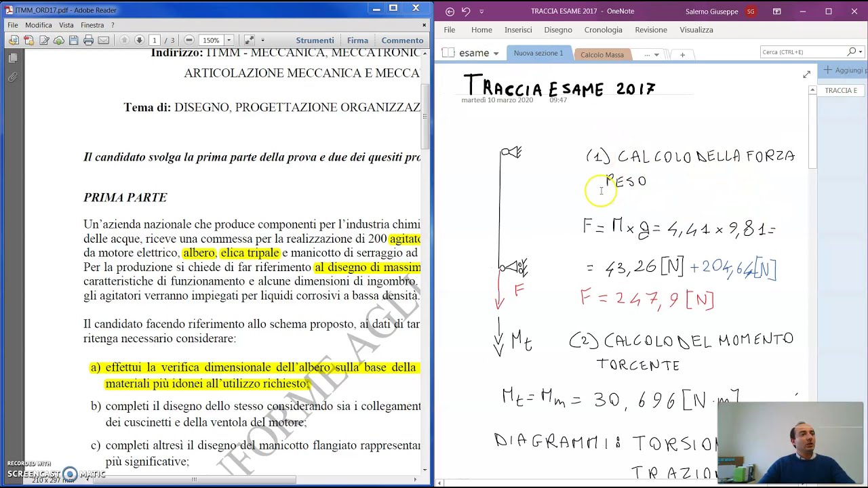Click the highlighted words elica tripale in PDF
868x488 pixels.
point(250,253)
